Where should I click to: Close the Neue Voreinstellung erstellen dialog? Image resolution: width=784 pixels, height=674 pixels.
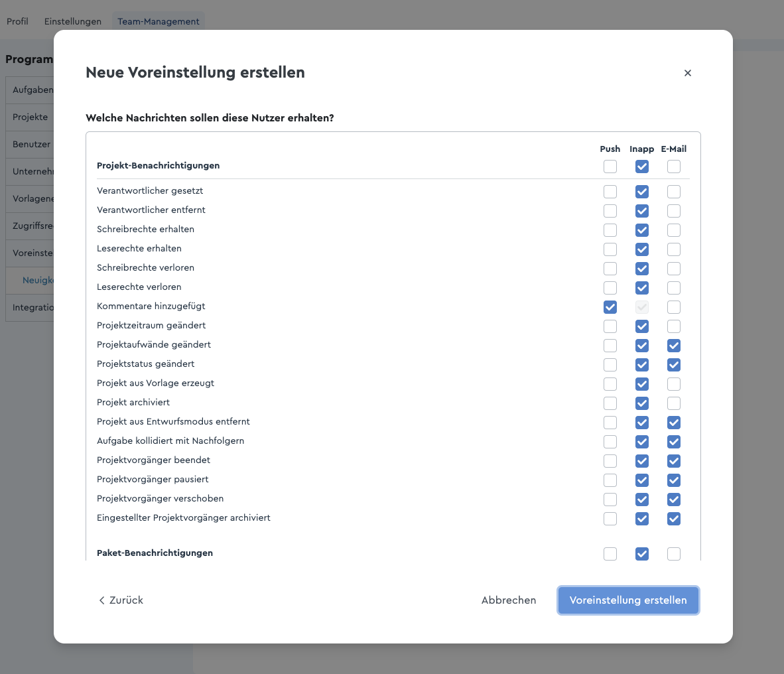pos(688,73)
